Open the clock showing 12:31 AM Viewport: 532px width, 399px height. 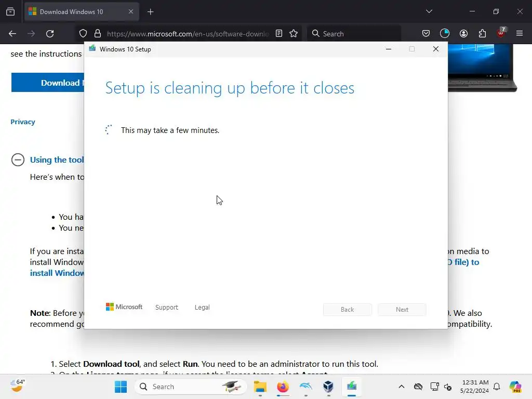coord(475,387)
